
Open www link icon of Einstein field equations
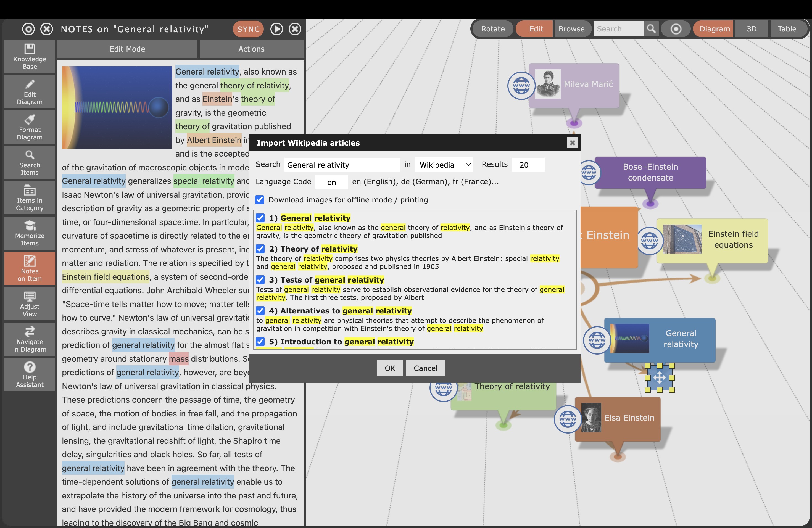click(x=650, y=241)
